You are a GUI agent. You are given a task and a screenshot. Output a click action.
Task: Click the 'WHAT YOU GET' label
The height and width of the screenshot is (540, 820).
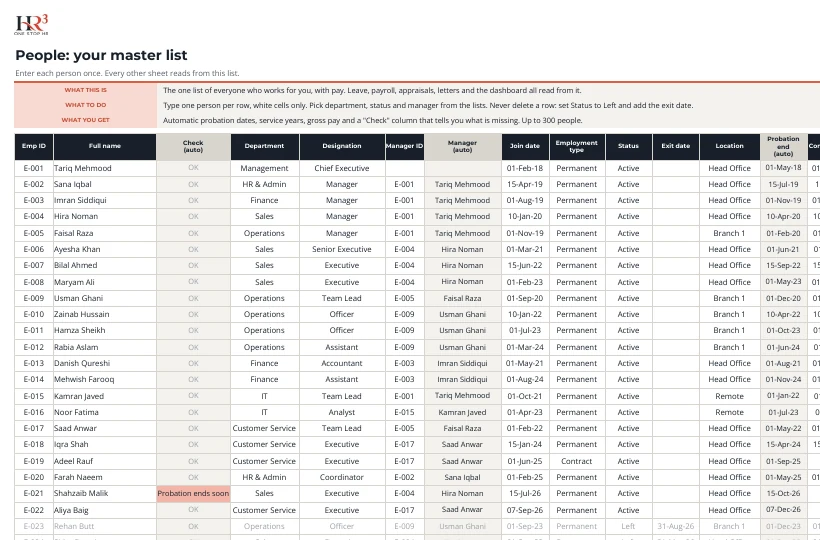click(x=86, y=120)
